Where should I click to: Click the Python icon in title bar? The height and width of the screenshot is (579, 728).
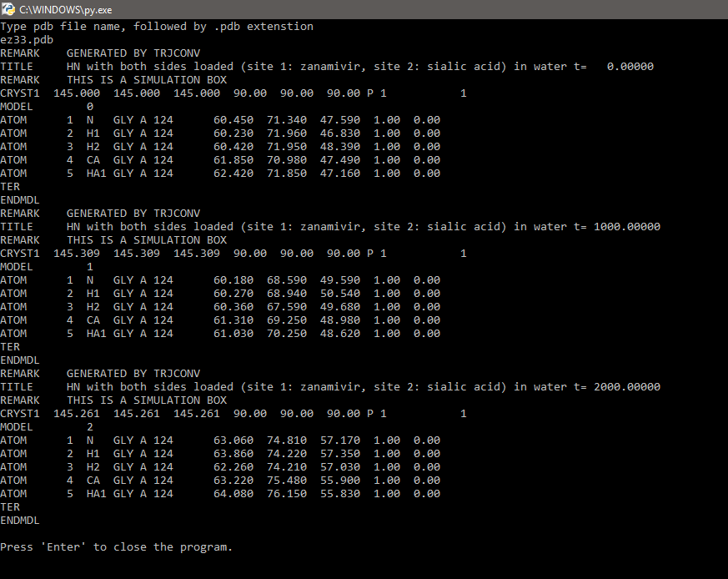point(8,9)
